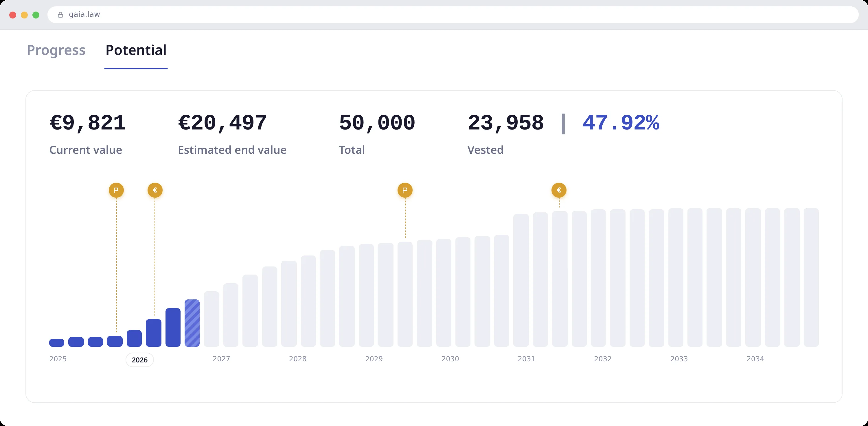Select the highlighted 2026 year label

[x=139, y=360]
